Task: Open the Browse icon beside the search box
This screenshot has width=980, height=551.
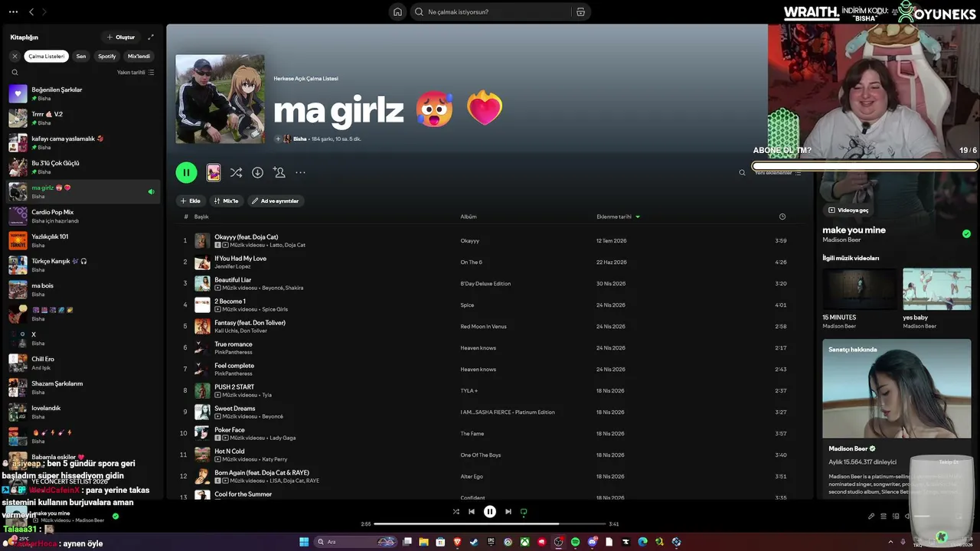Action: click(580, 11)
